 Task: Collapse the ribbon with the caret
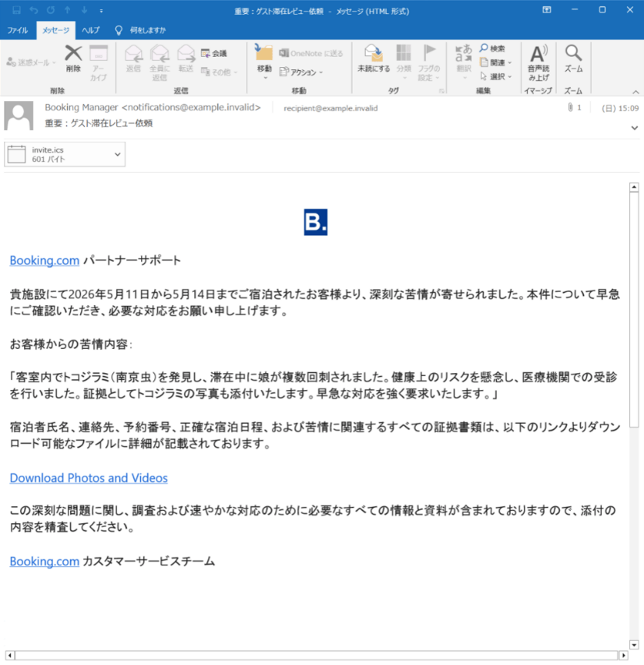pyautogui.click(x=635, y=92)
